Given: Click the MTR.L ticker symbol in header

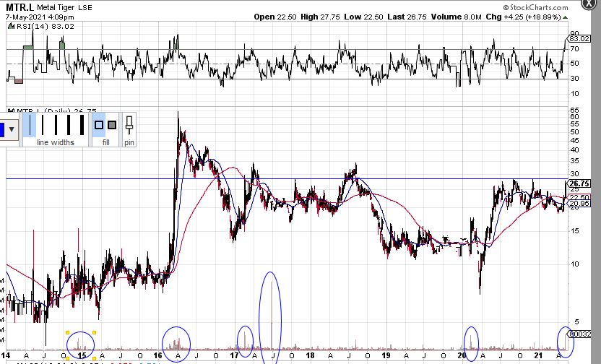Looking at the screenshot, I should point(18,6).
